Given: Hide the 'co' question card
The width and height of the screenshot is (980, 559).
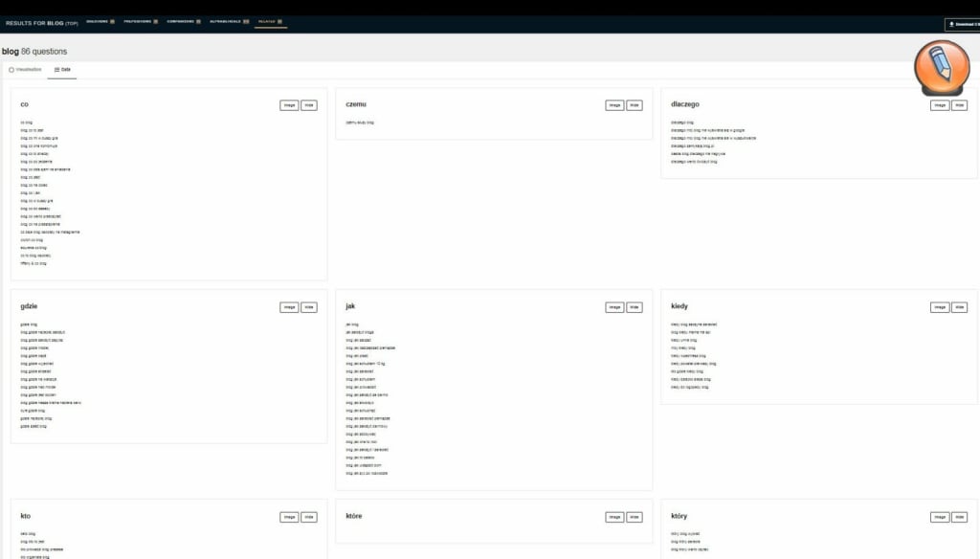Looking at the screenshot, I should pos(307,105).
